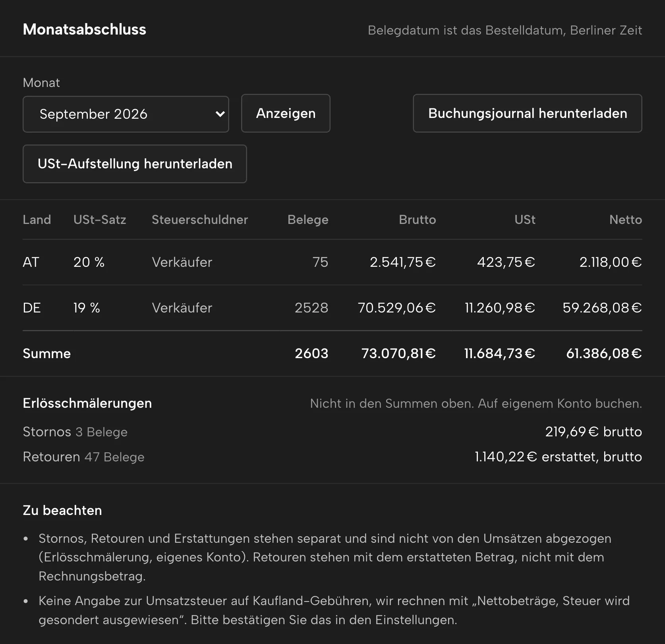The width and height of the screenshot is (665, 644).
Task: Select Verkäufer in the AT row
Action: tap(182, 262)
